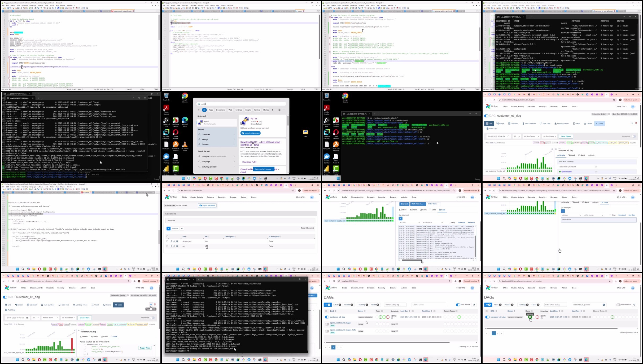Click AU user avatar on 07:20 UTC page

click(472, 288)
